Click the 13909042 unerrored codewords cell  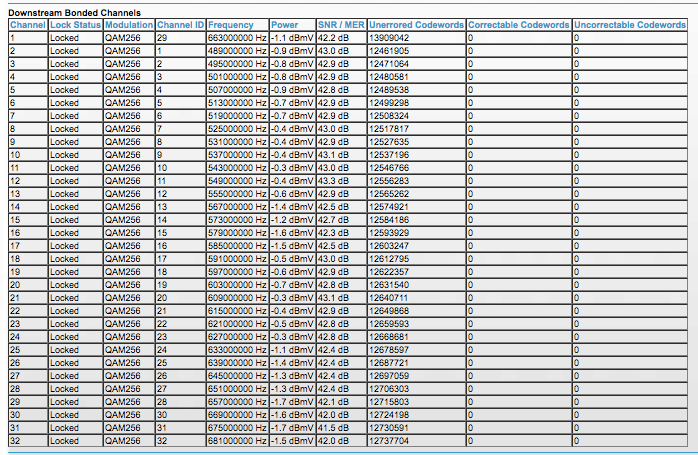tap(390, 37)
